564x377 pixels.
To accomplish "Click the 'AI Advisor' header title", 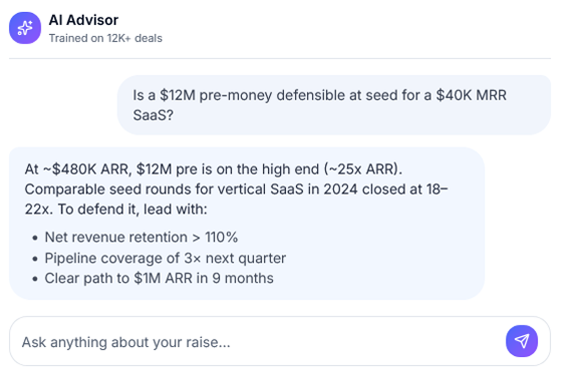I will click(x=83, y=20).
